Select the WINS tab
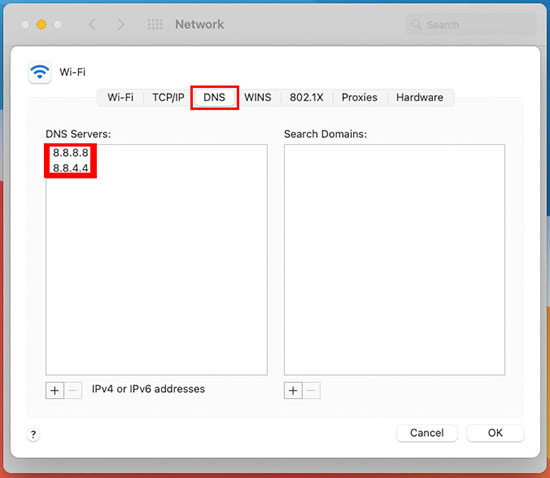550x478 pixels. coord(258,97)
